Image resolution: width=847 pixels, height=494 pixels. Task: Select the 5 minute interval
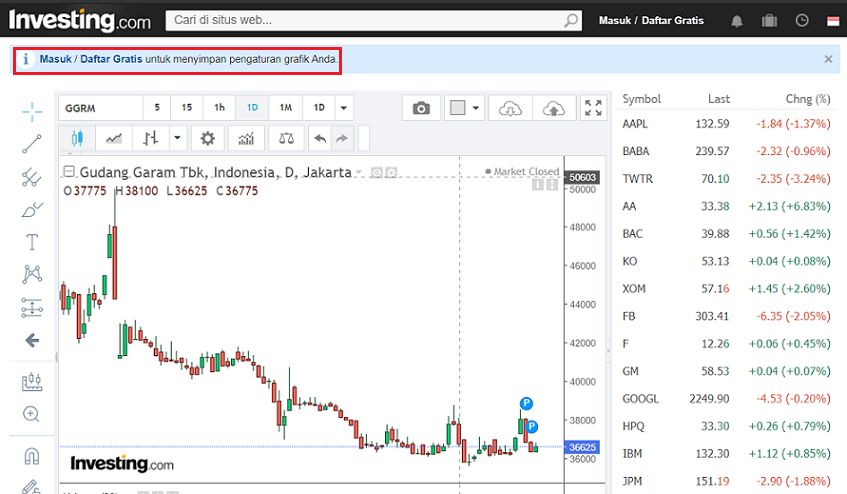click(157, 108)
